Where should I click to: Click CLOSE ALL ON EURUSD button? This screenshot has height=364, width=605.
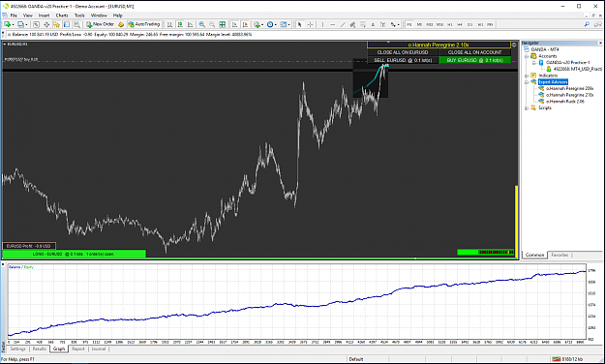click(403, 52)
